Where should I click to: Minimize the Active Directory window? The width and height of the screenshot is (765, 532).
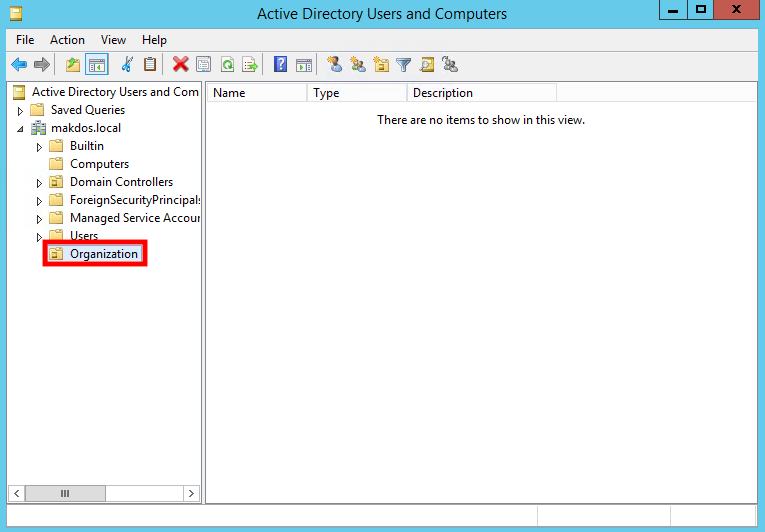pyautogui.click(x=673, y=10)
